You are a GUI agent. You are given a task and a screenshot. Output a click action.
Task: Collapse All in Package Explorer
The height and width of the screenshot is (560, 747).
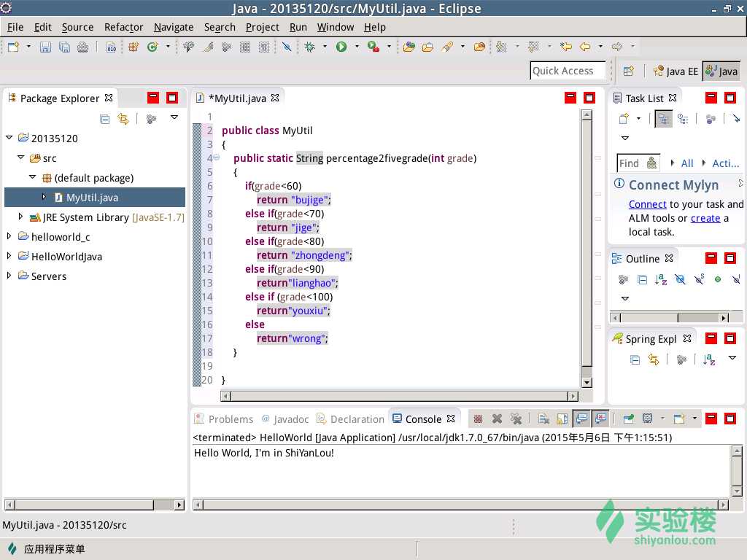105,119
